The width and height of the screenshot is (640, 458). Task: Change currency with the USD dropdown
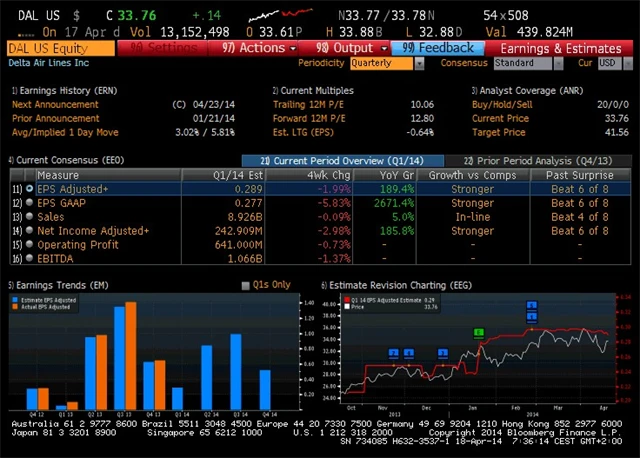607,63
